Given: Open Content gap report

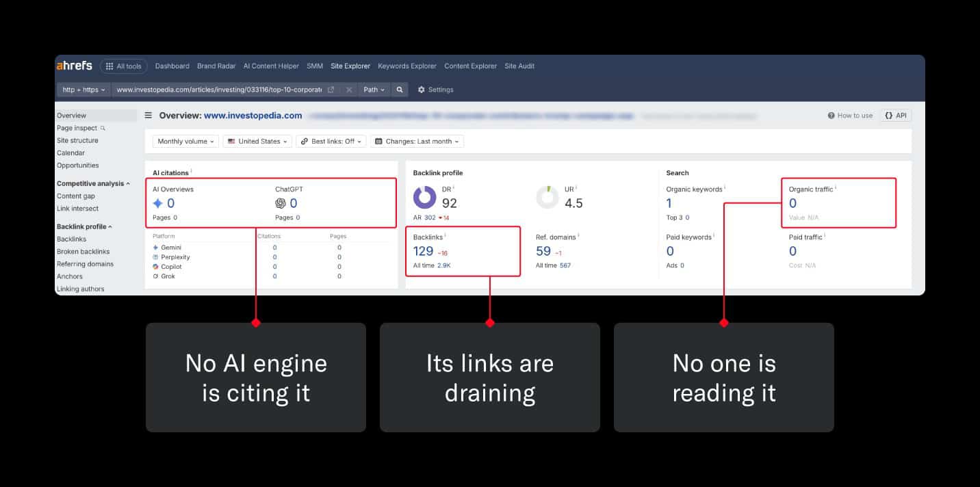Looking at the screenshot, I should 76,196.
